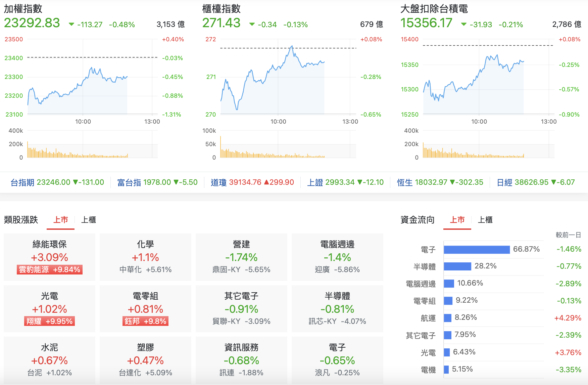
Task: Click the 翔耀 +9.95% stock badge
Action: pos(50,321)
